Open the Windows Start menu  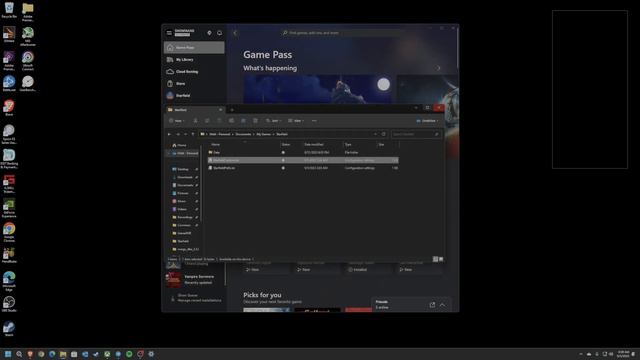click(x=8, y=354)
